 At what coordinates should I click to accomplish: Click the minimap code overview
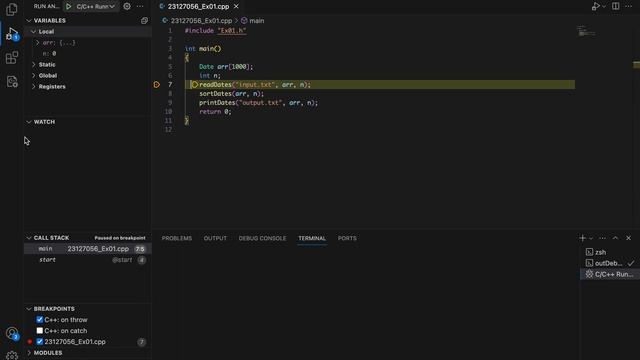click(587, 31)
